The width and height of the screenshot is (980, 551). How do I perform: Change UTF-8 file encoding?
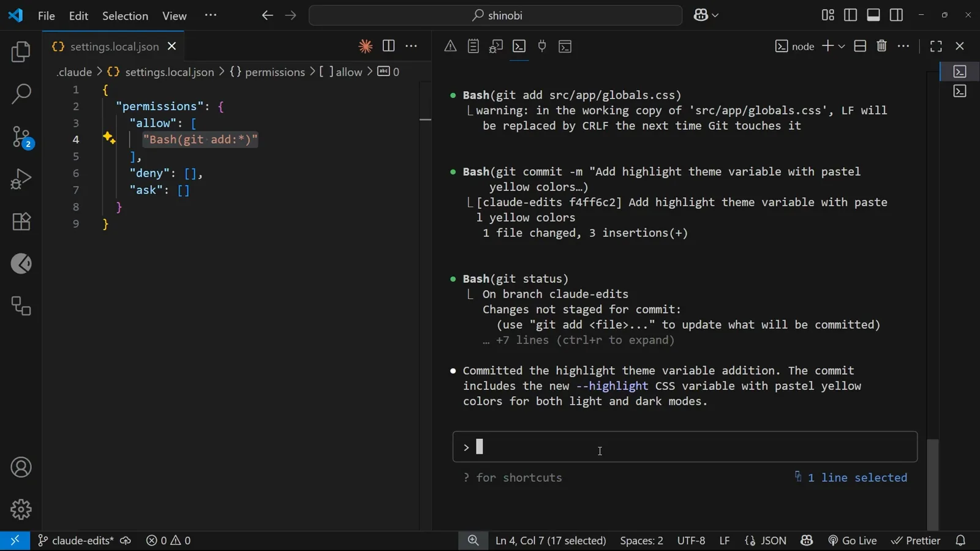click(x=691, y=541)
